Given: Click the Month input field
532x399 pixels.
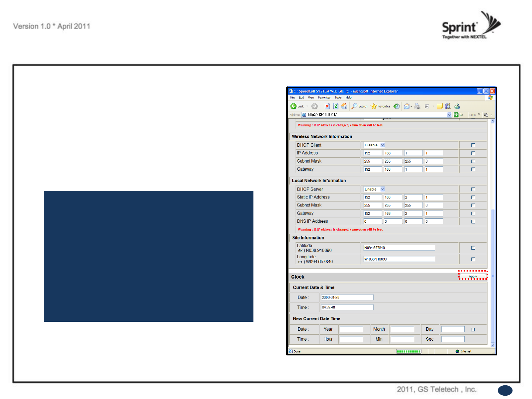Looking at the screenshot, I should pyautogui.click(x=402, y=329).
